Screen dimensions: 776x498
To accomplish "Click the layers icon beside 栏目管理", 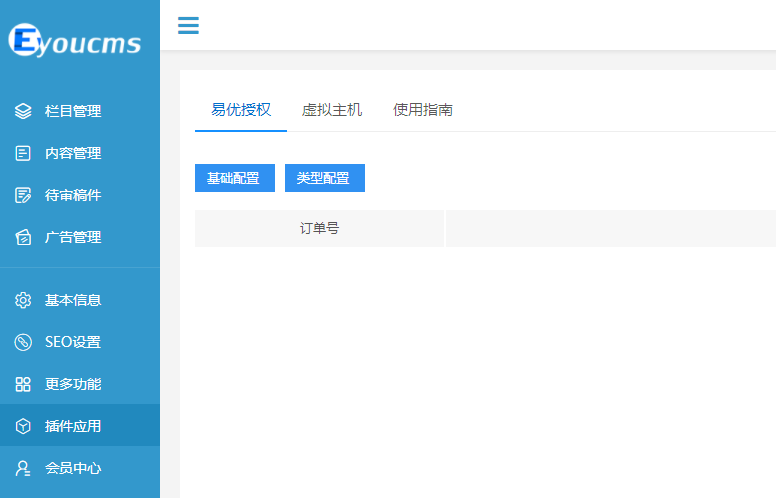I will 23,111.
